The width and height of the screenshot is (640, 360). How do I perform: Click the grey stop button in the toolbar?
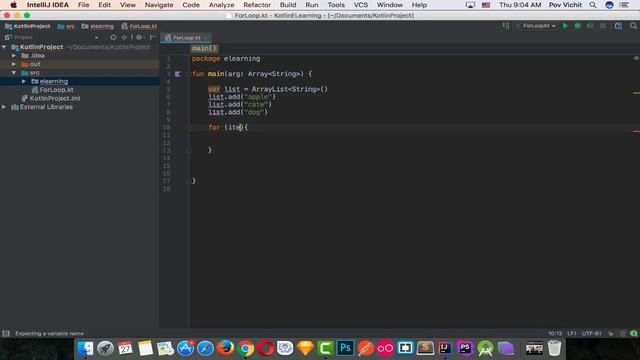click(x=603, y=26)
